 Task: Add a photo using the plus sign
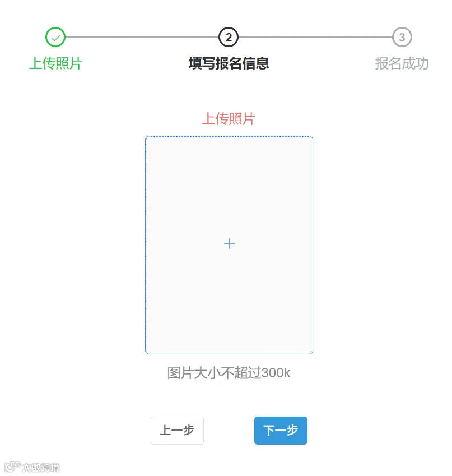pos(229,243)
